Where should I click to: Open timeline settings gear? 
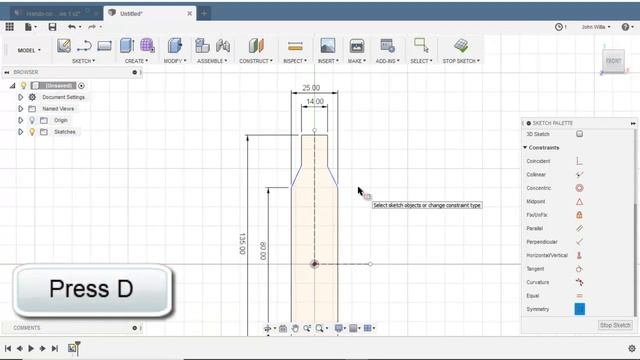point(632,349)
